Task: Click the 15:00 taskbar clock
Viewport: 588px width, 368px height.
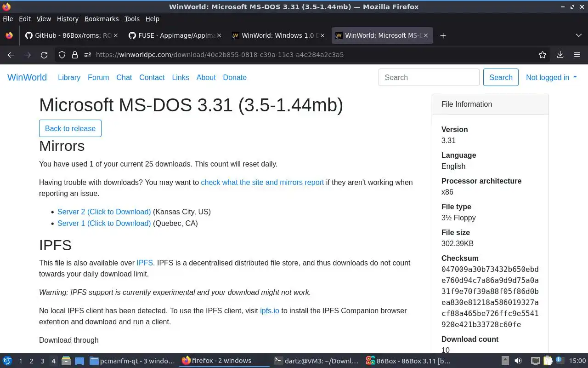Action: [577, 361]
